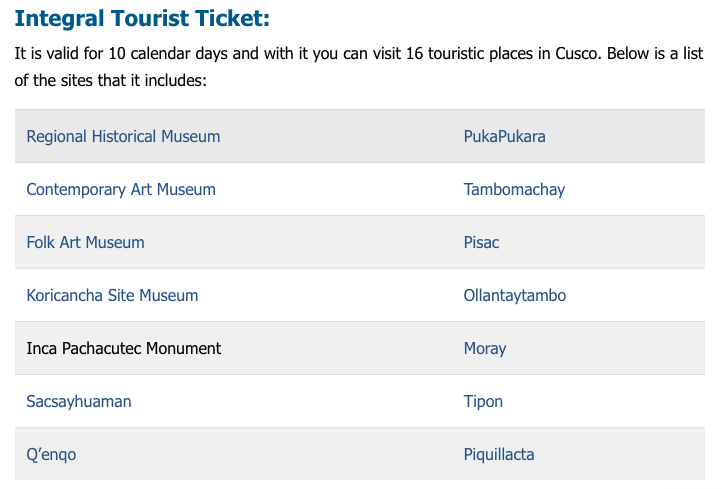Click the Tipon link
Image resolution: width=722 pixels, height=489 pixels.
[483, 402]
